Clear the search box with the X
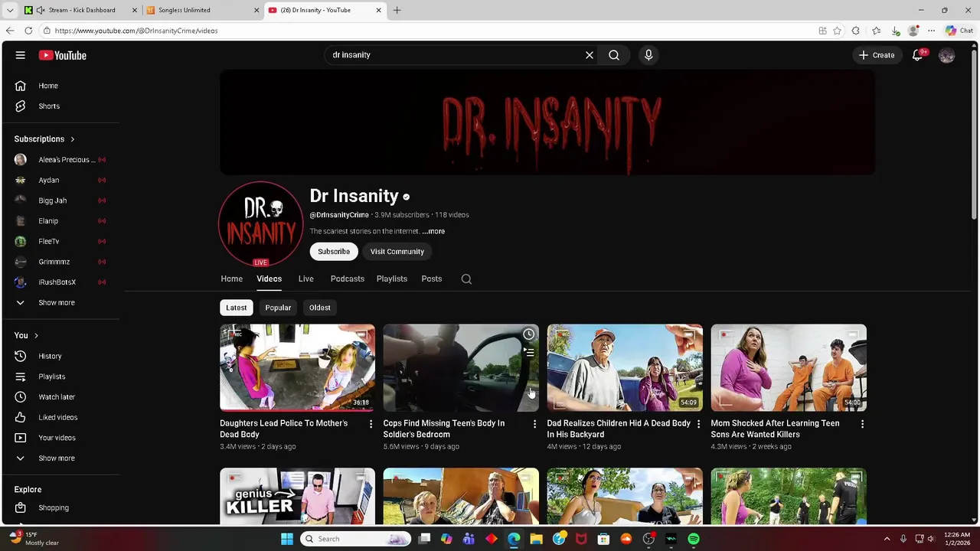This screenshot has height=551, width=980. coord(590,55)
